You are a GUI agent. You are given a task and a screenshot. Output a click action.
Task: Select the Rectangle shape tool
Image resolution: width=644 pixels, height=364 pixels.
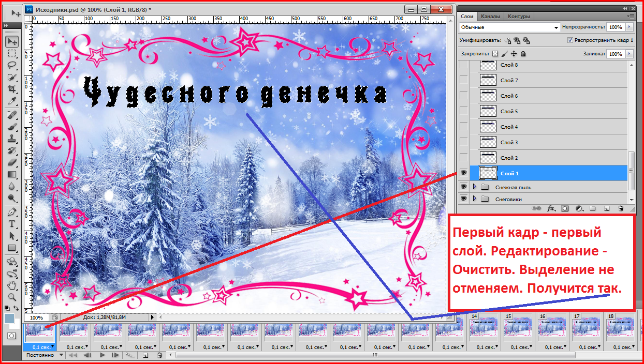tap(11, 248)
